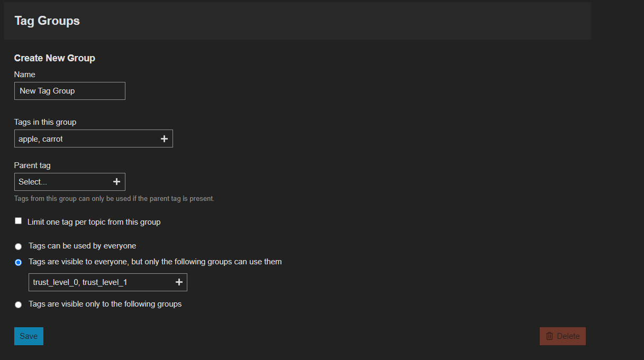Select 'Tags can be used by everyone' radio
Screen dimensions: 644x360
click(19, 246)
